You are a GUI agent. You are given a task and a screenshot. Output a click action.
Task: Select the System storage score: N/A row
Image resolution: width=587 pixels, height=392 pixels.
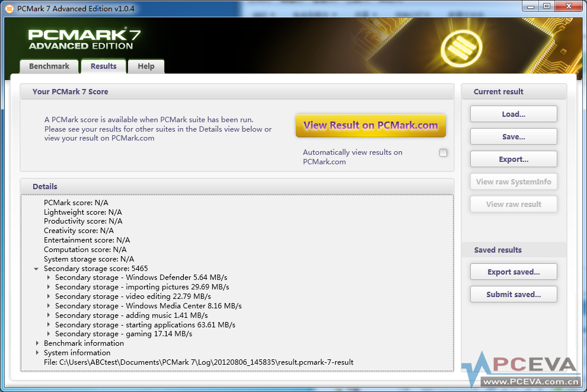pos(89,259)
